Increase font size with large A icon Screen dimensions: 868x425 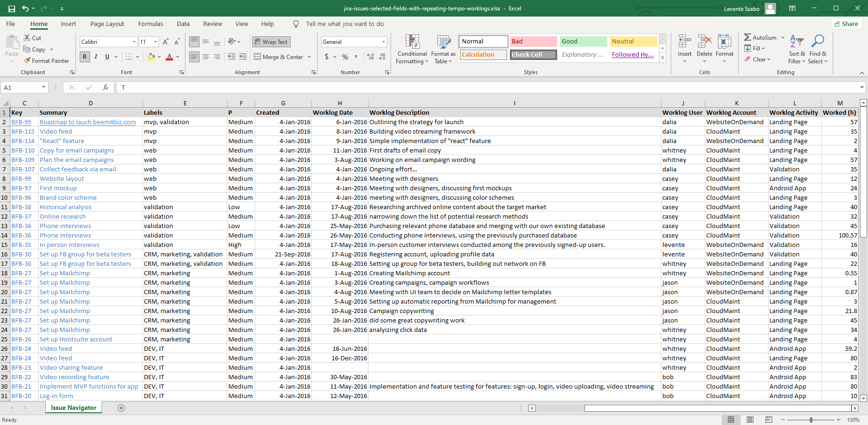[x=166, y=42]
